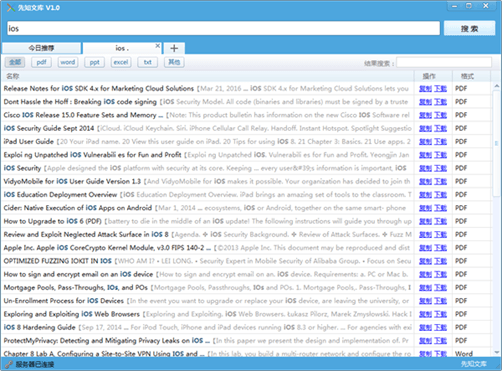Select the txt filter button
The height and width of the screenshot is (371, 502).
click(147, 62)
